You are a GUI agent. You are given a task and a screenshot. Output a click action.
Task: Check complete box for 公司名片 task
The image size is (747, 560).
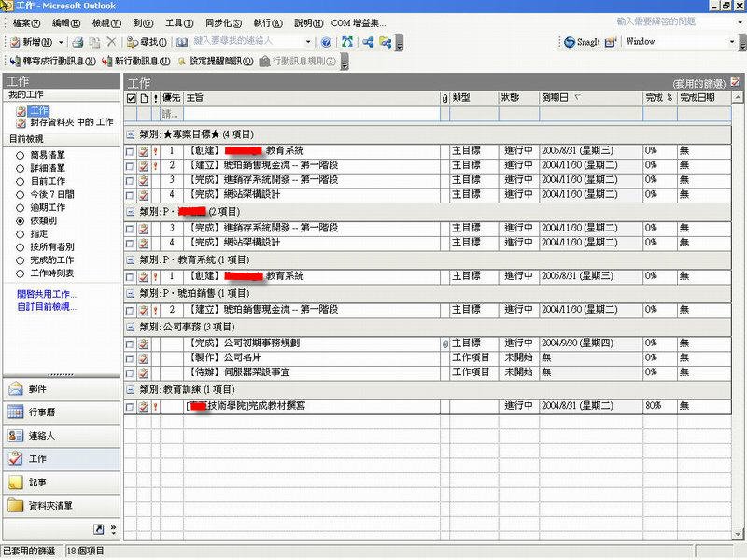[x=130, y=358]
